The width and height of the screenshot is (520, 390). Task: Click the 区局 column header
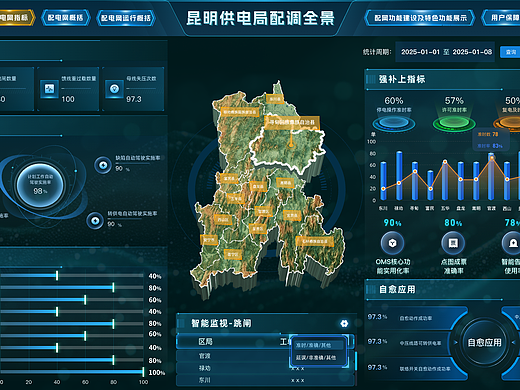pyautogui.click(x=205, y=342)
